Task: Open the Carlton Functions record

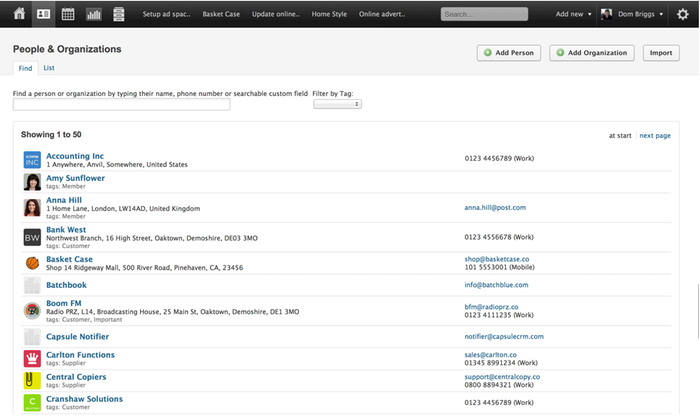Action: coord(80,355)
